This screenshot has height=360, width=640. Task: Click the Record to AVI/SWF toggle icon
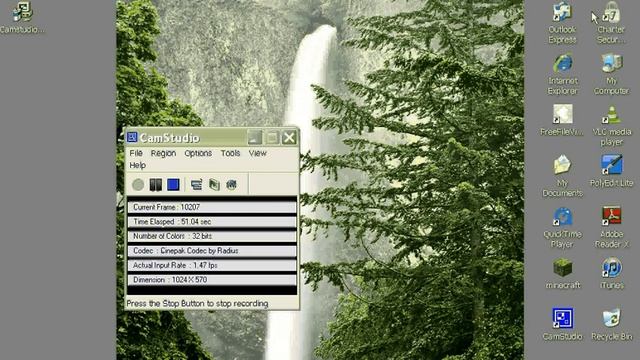(x=214, y=185)
